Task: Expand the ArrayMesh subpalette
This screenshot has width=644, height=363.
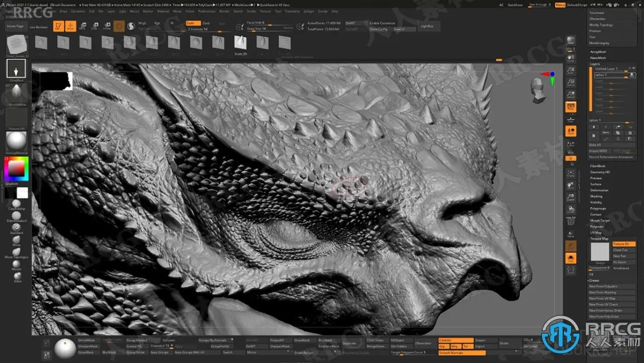Action: (x=598, y=52)
